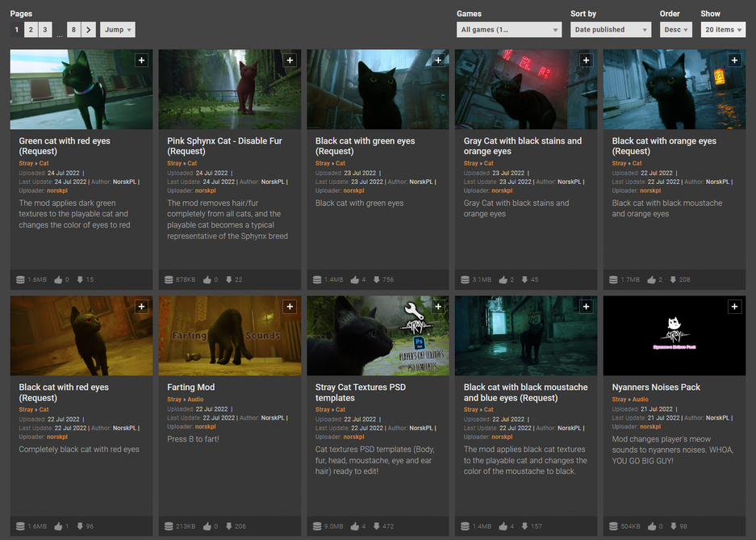Click Audio category link under Farting Mod
Screen dimensions: 756x540
[197, 400]
